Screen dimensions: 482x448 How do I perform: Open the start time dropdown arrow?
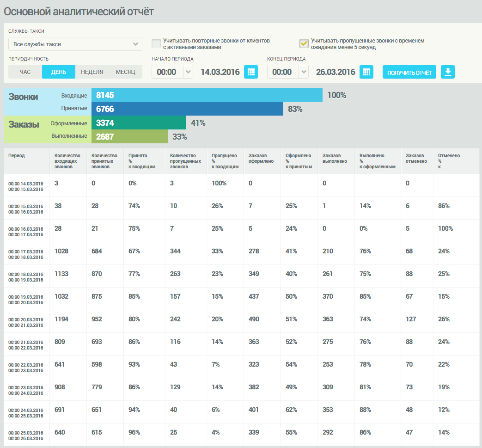click(188, 72)
